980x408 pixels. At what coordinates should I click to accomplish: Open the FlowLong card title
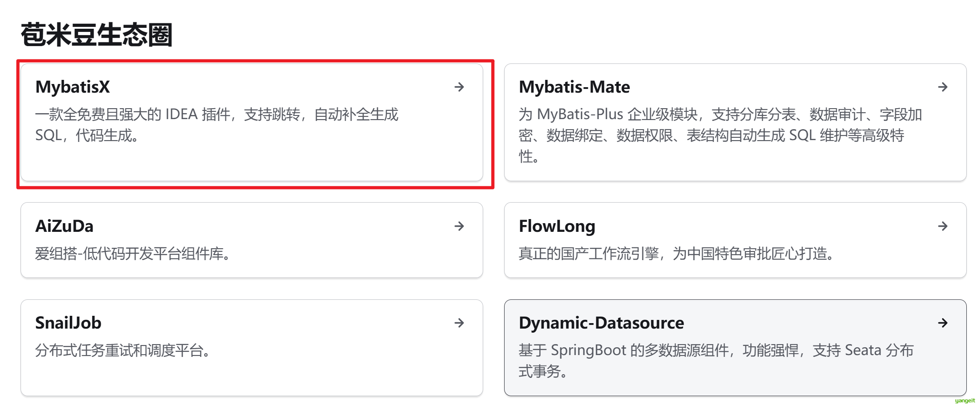557,226
